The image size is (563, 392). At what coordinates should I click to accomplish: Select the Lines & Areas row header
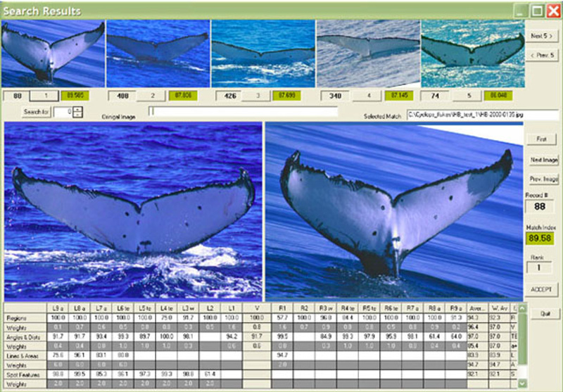25,356
